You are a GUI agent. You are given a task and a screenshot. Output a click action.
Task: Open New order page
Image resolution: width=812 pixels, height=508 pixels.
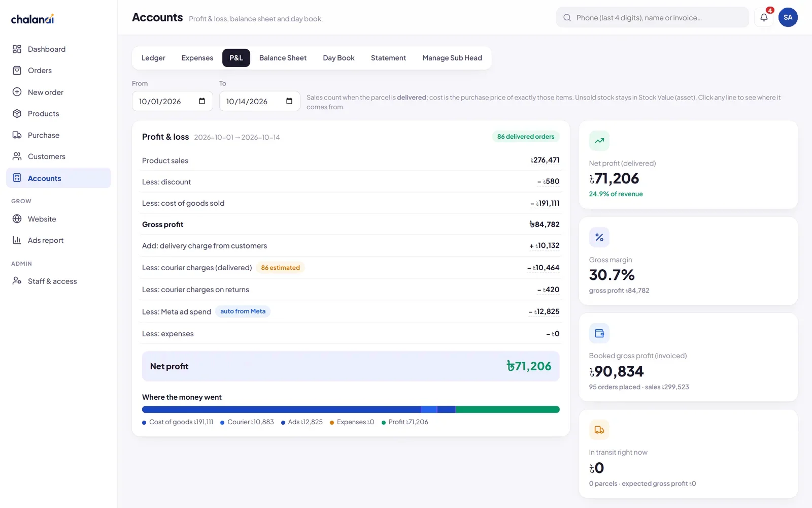(x=58, y=92)
